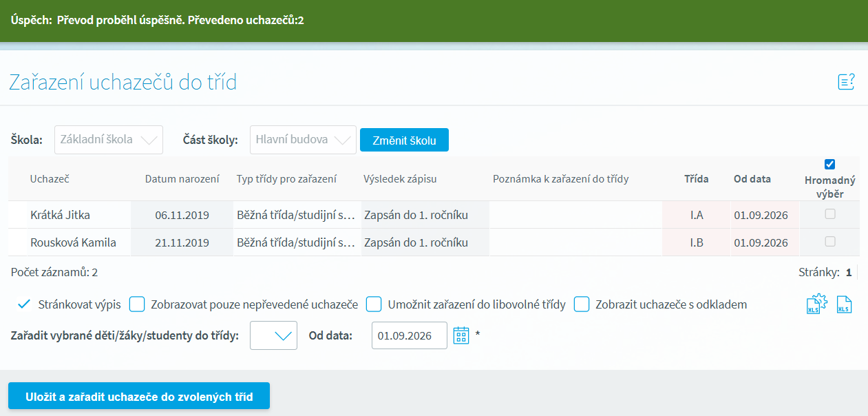This screenshot has height=416, width=868.
Task: Click Uložit a zařadit uchazeče do zvolených tříd
Action: (x=139, y=397)
